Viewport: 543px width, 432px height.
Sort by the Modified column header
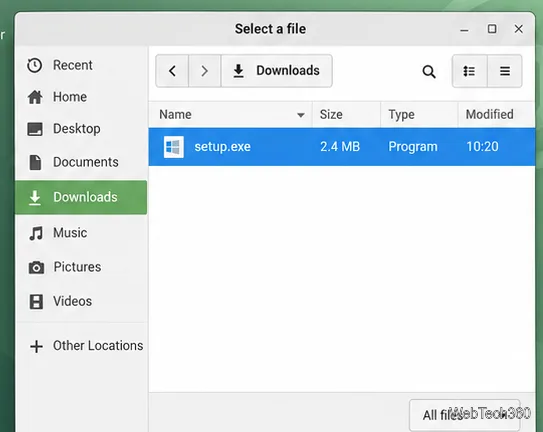pos(497,115)
